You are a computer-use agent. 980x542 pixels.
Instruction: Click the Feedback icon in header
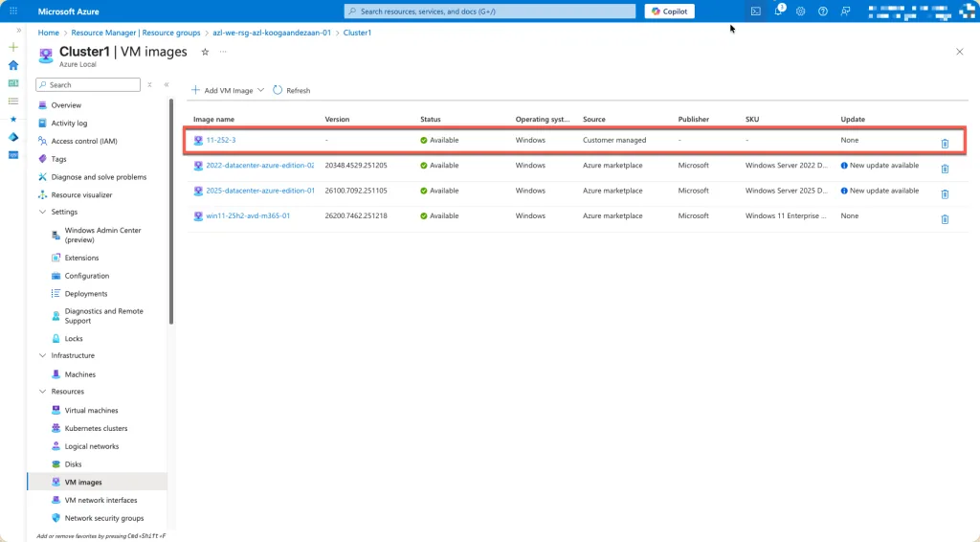pos(845,11)
